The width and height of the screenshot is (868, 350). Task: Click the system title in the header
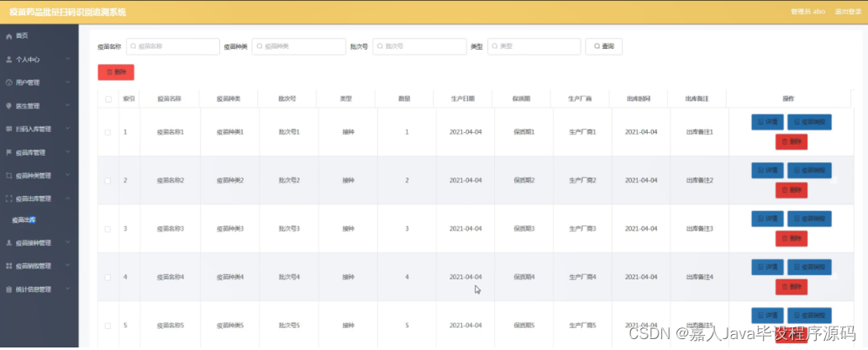(67, 12)
